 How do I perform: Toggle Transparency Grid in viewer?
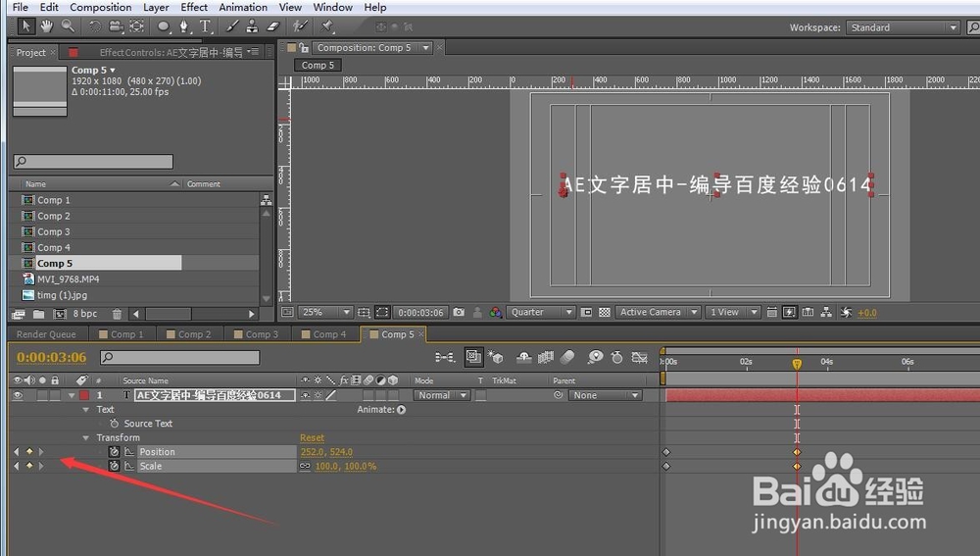pos(605,312)
